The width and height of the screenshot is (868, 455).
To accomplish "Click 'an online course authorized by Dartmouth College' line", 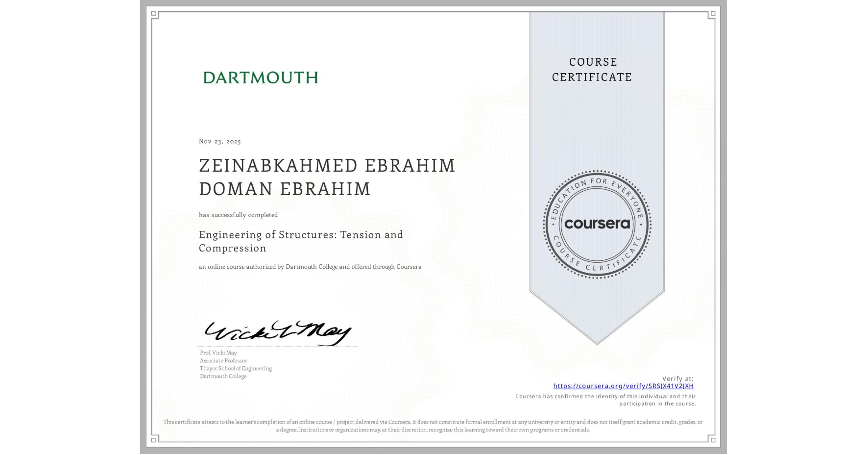I will [x=310, y=267].
